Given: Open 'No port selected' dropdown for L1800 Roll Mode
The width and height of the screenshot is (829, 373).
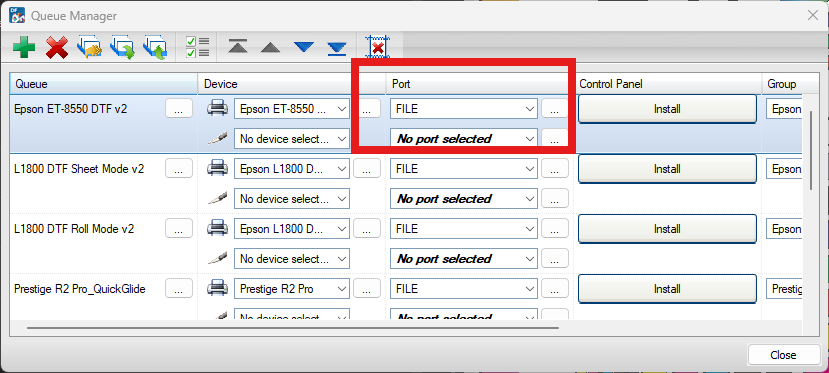Looking at the screenshot, I should [x=464, y=259].
